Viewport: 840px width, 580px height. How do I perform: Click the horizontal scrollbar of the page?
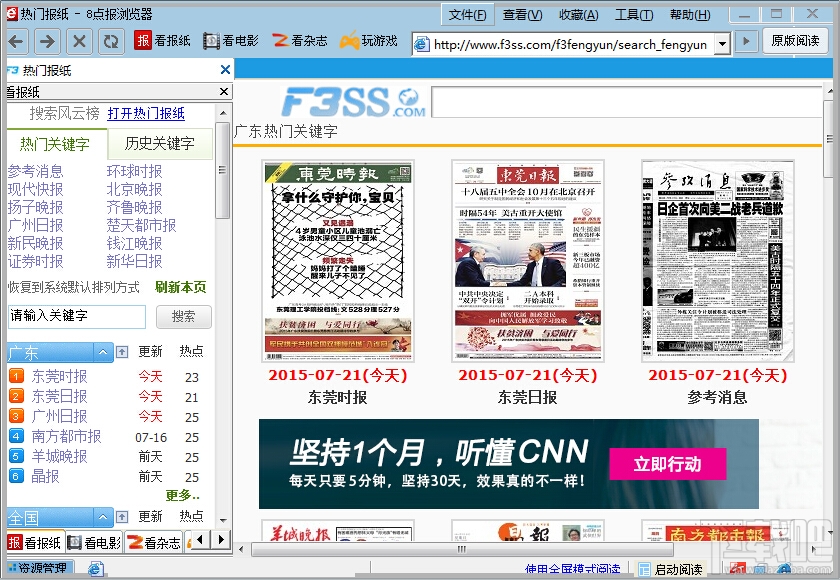(462, 549)
